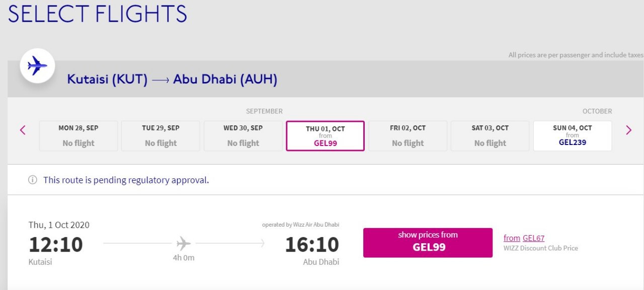This screenshot has width=644, height=290.
Task: Advance dates with the right arrow
Action: [628, 130]
